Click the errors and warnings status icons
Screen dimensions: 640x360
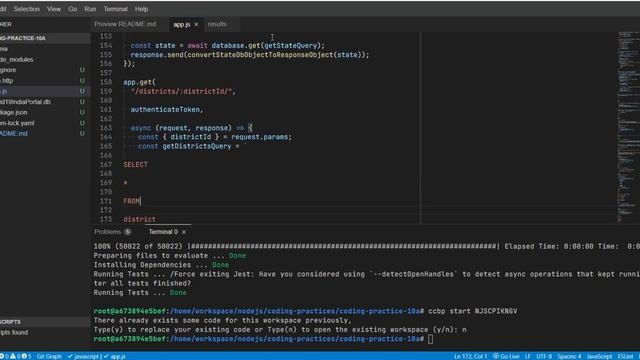pos(16,356)
